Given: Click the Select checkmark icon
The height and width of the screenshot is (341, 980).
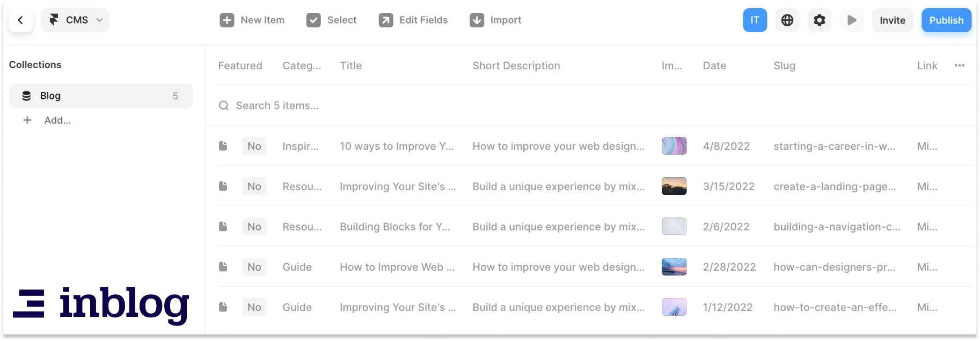Looking at the screenshot, I should click(x=313, y=20).
